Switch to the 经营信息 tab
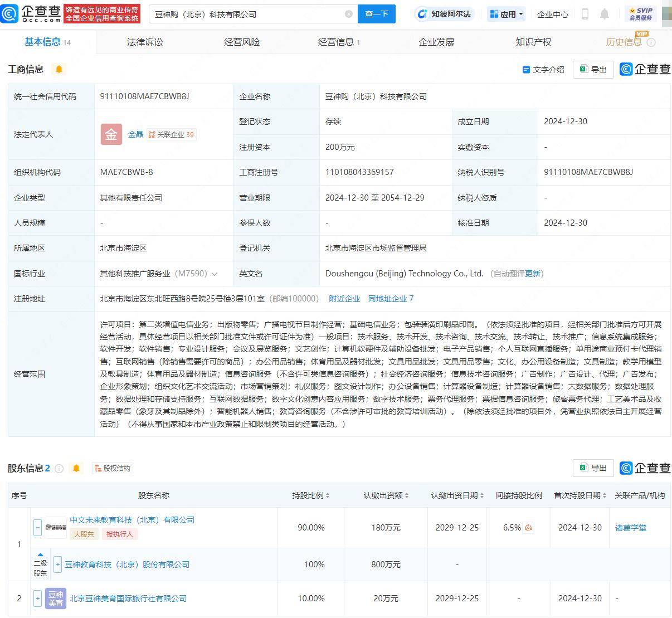The width and height of the screenshot is (672, 618). [339, 42]
